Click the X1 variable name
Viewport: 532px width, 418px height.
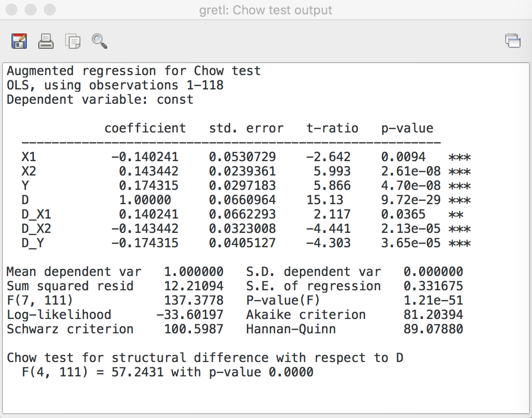pyautogui.click(x=29, y=157)
